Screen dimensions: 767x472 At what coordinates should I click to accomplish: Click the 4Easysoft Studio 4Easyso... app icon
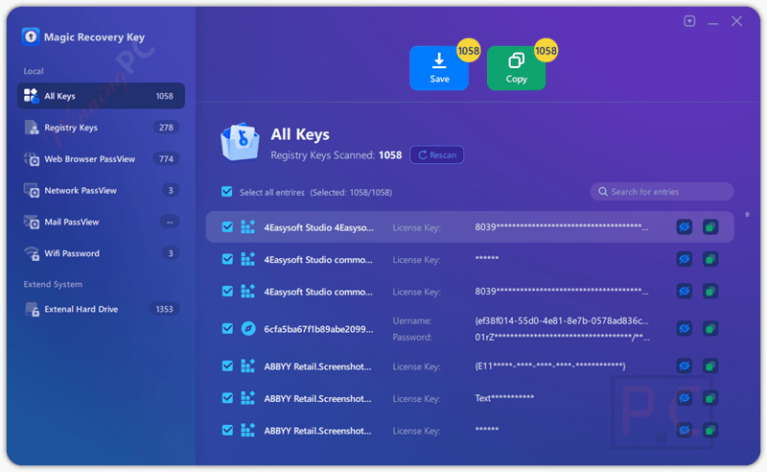click(248, 227)
